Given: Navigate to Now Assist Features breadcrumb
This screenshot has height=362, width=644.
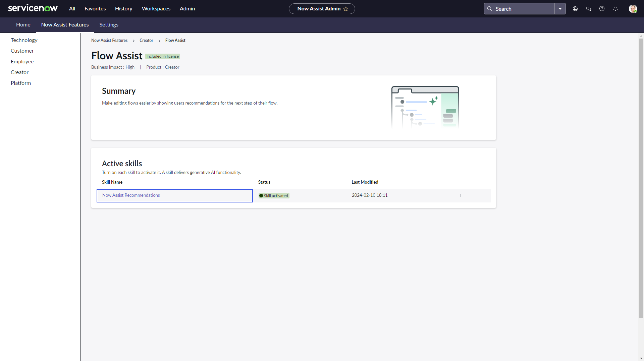Looking at the screenshot, I should [109, 40].
